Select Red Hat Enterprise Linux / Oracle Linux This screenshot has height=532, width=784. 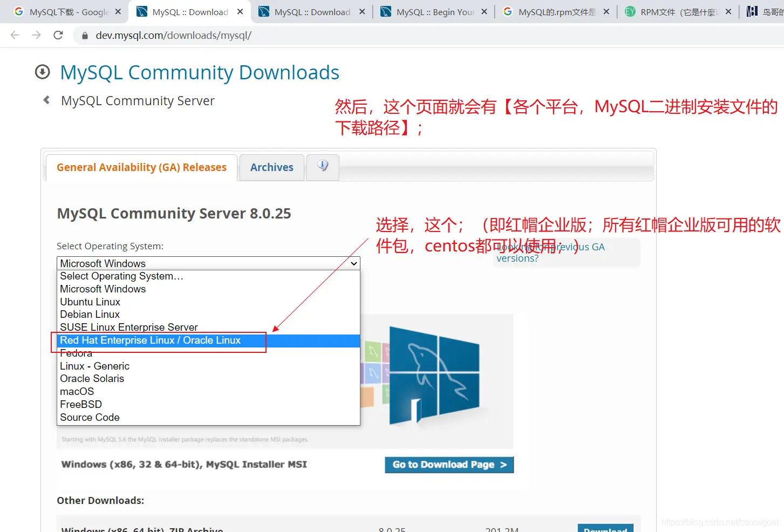pyautogui.click(x=208, y=340)
